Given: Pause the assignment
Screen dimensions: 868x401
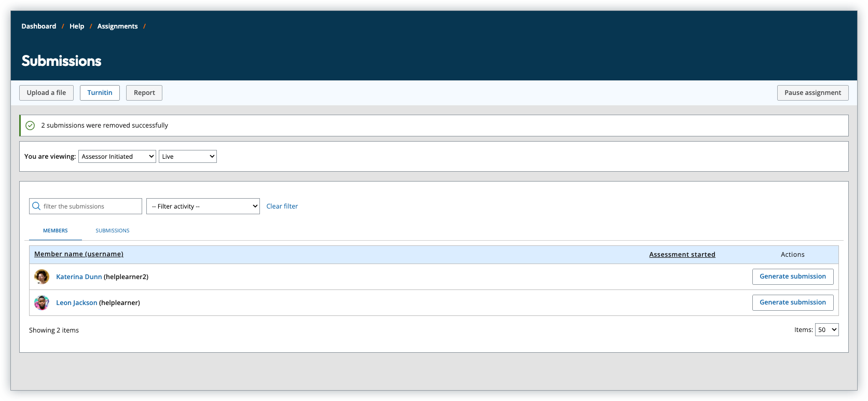Looking at the screenshot, I should pyautogui.click(x=813, y=93).
